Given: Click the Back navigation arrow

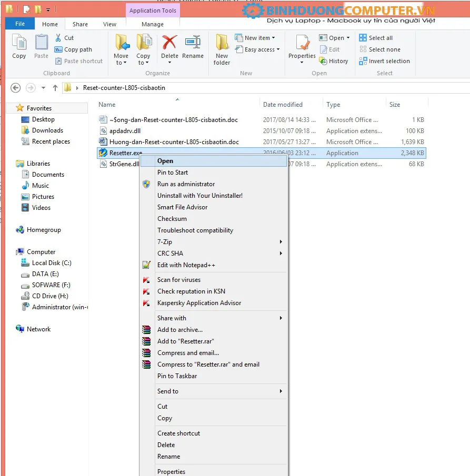Looking at the screenshot, I should click(x=15, y=88).
